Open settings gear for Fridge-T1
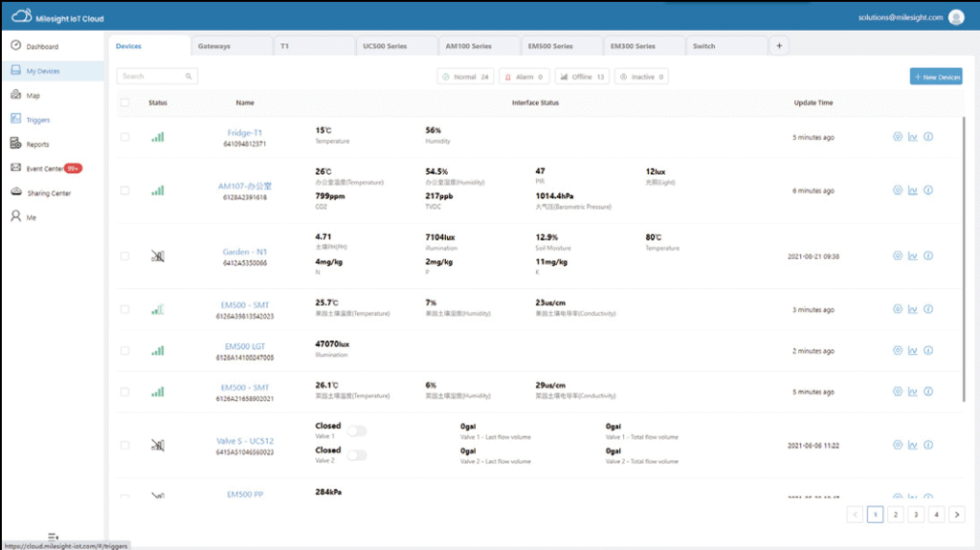Image resolution: width=980 pixels, height=550 pixels. click(898, 136)
